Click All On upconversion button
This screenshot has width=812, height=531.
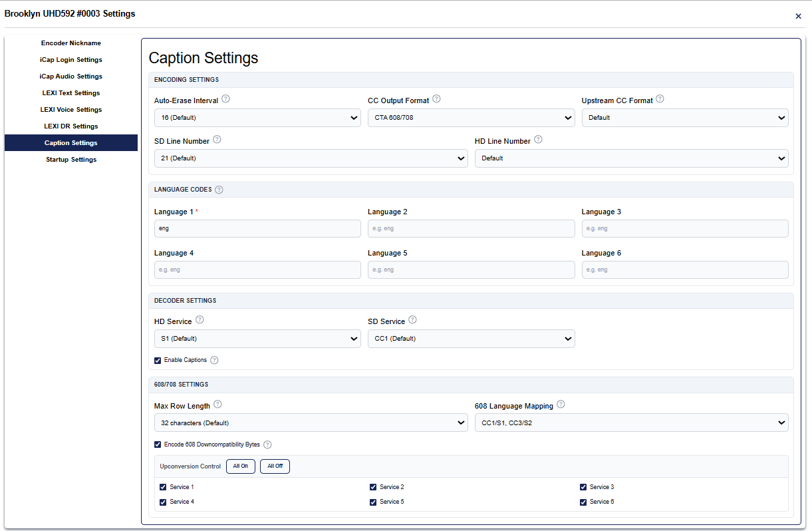coord(241,466)
